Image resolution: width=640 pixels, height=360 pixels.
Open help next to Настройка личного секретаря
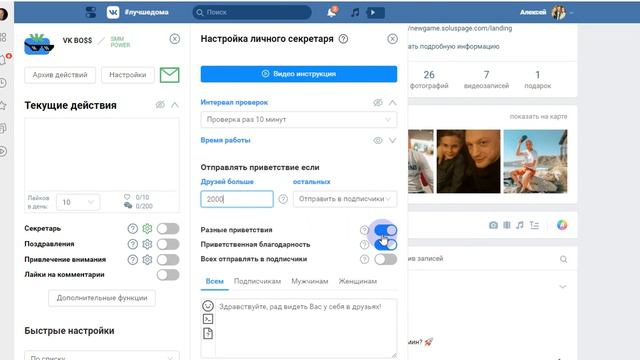pos(344,39)
